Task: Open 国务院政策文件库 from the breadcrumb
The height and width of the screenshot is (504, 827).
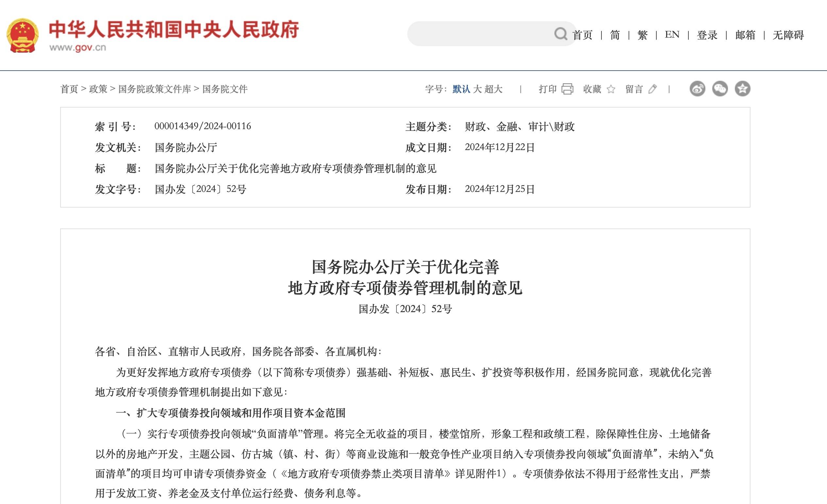Action: click(x=155, y=89)
